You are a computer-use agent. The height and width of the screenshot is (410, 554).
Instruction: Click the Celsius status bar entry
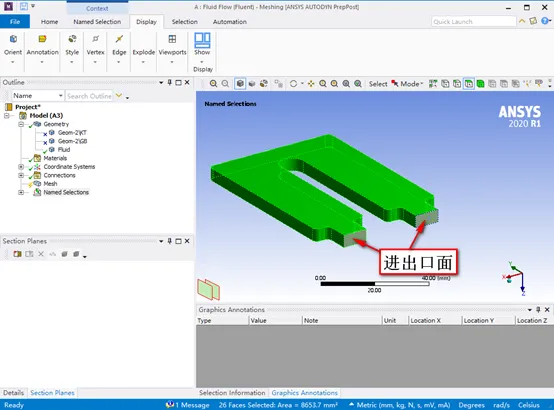pos(529,405)
